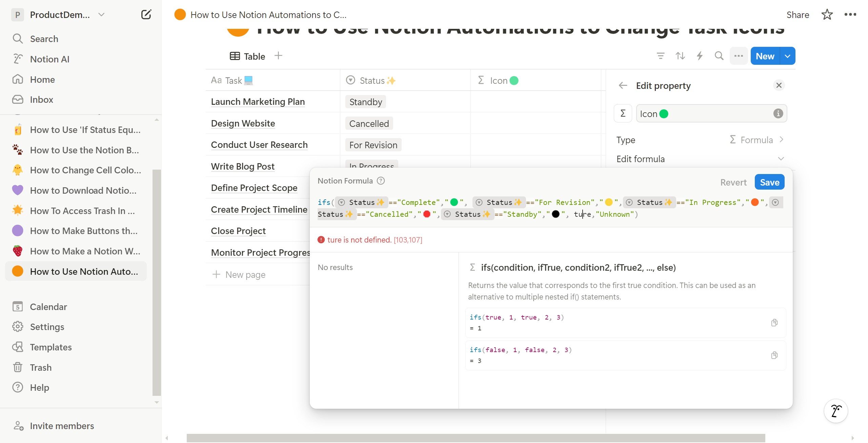The width and height of the screenshot is (868, 443).
Task: Open Templates from sidebar
Action: [x=51, y=347]
